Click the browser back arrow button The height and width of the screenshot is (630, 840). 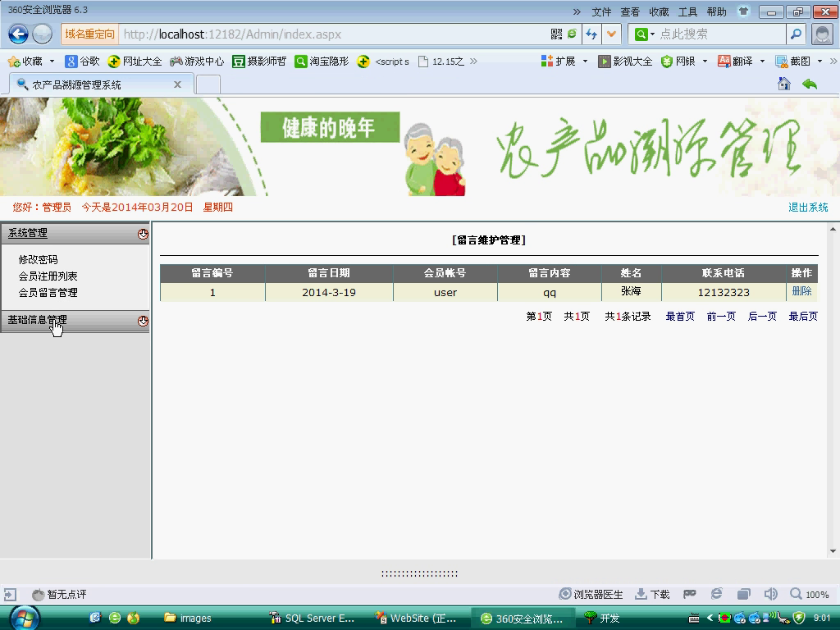click(x=18, y=34)
